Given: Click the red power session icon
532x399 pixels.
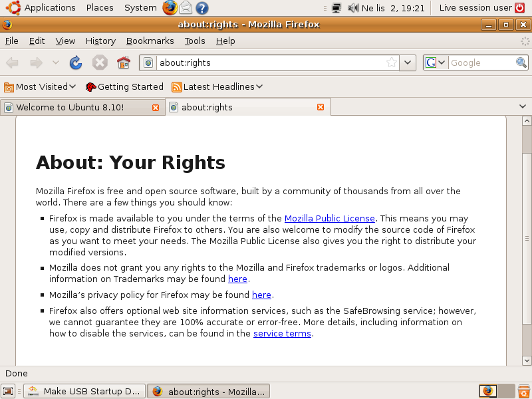Looking at the screenshot, I should 520,8.
